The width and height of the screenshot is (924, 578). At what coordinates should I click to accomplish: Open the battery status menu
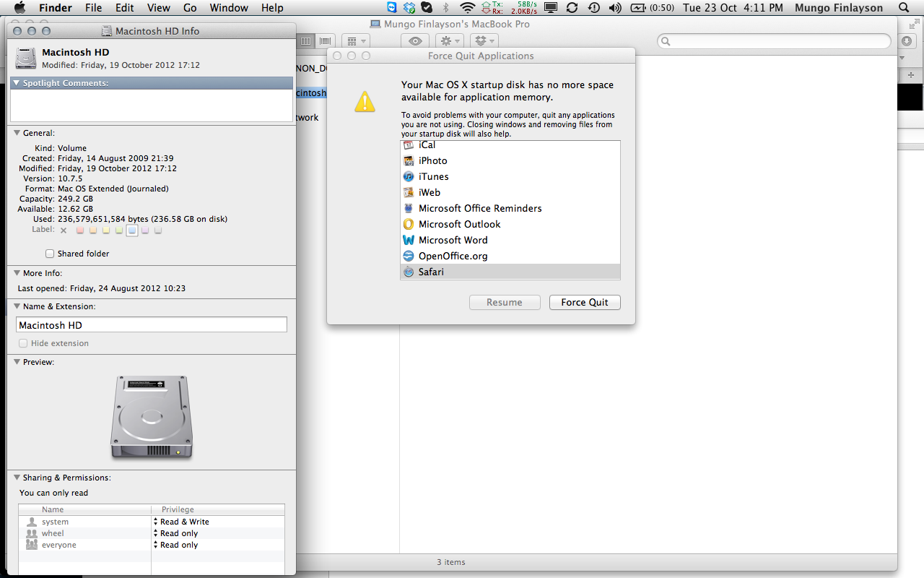coord(652,8)
